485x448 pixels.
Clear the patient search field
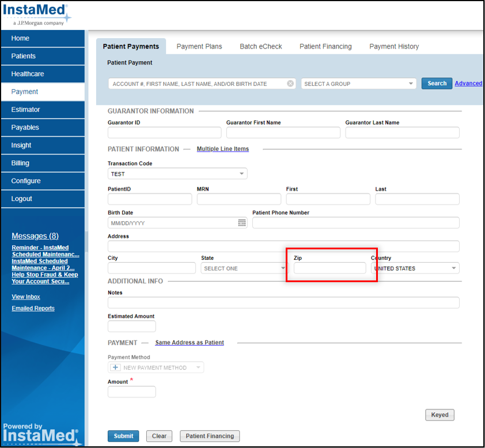[290, 83]
